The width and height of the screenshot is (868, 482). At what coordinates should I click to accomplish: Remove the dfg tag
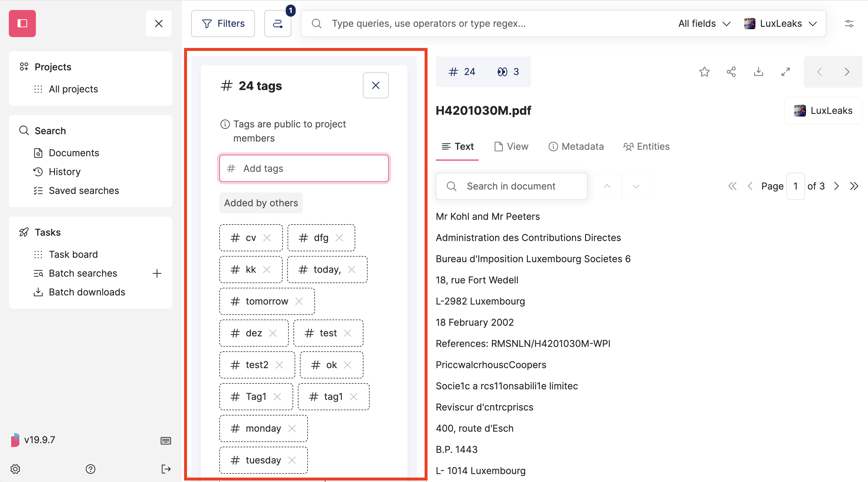point(339,238)
